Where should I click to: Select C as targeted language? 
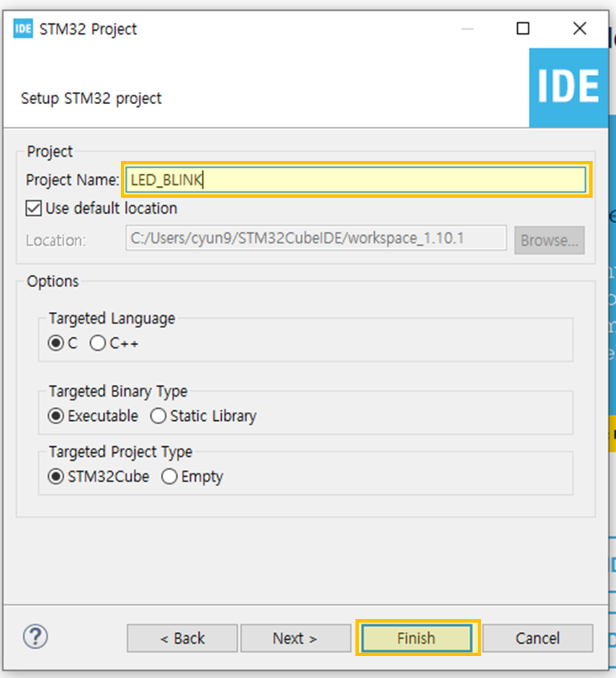[x=56, y=343]
